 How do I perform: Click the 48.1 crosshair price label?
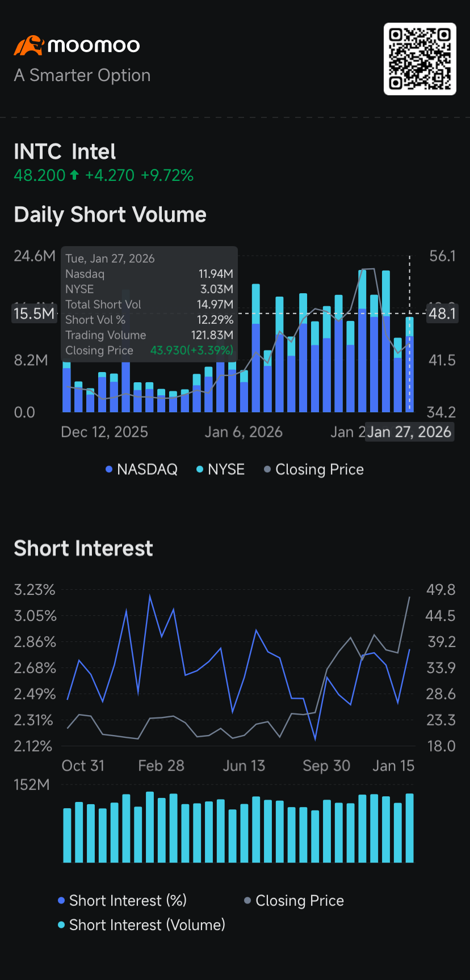coord(443,314)
